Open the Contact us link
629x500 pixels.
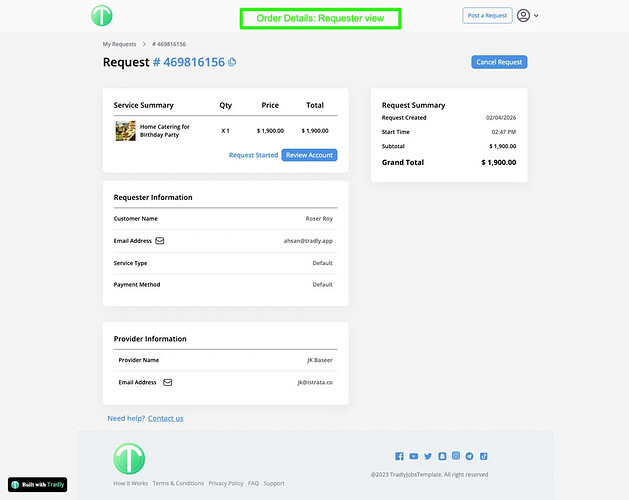point(165,418)
